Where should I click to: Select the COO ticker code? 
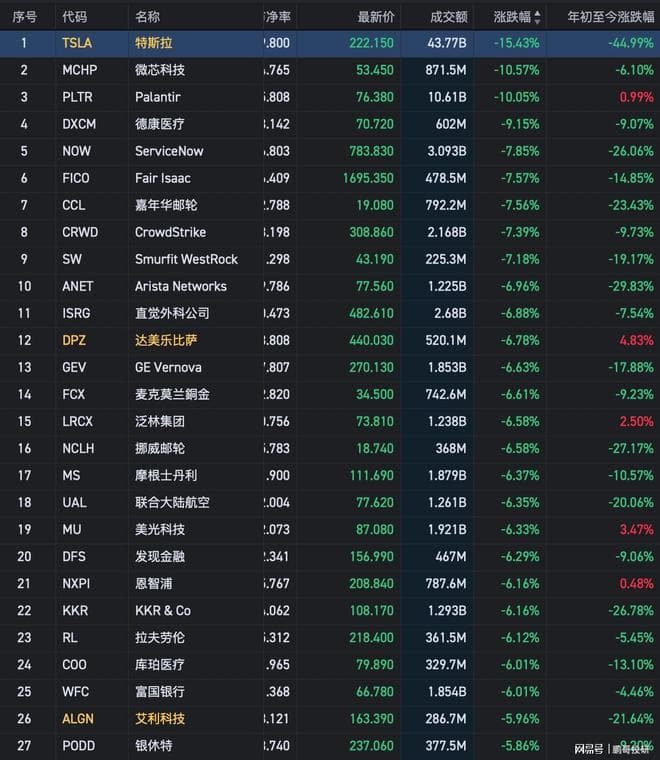click(x=75, y=665)
